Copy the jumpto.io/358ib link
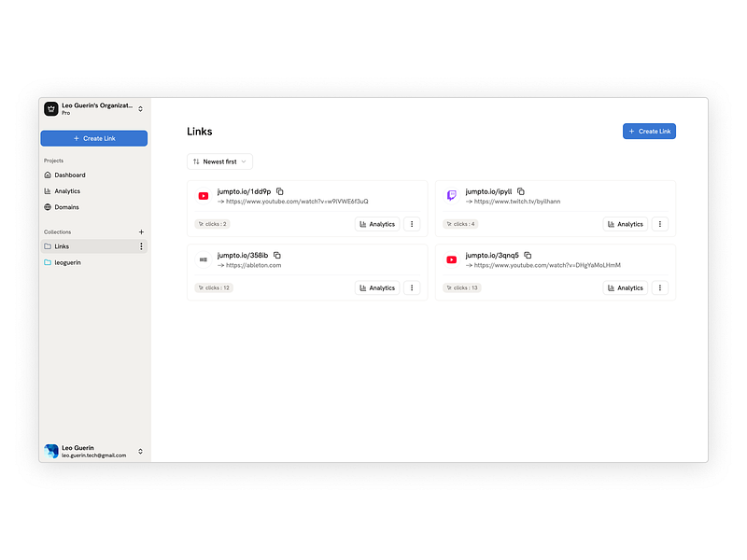Image resolution: width=747 pixels, height=560 pixels. click(277, 255)
